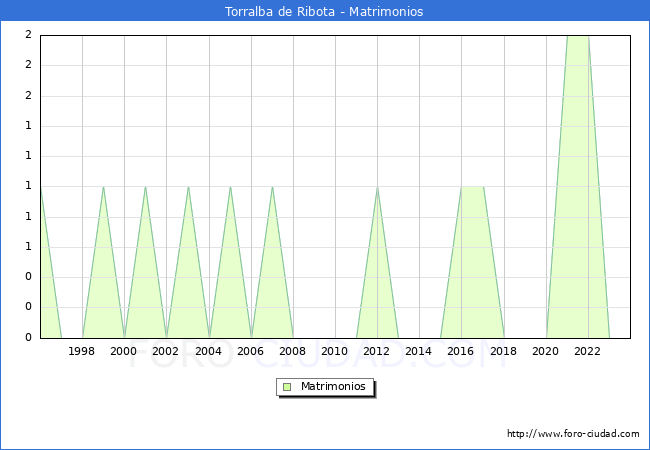Select the 2006 x-axis label
650x450 pixels.
pyautogui.click(x=250, y=351)
